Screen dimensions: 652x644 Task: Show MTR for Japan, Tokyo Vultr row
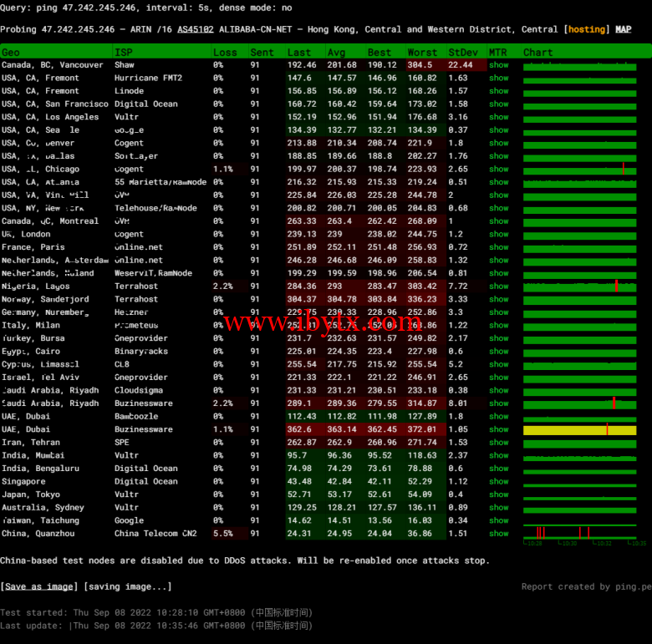pos(499,494)
